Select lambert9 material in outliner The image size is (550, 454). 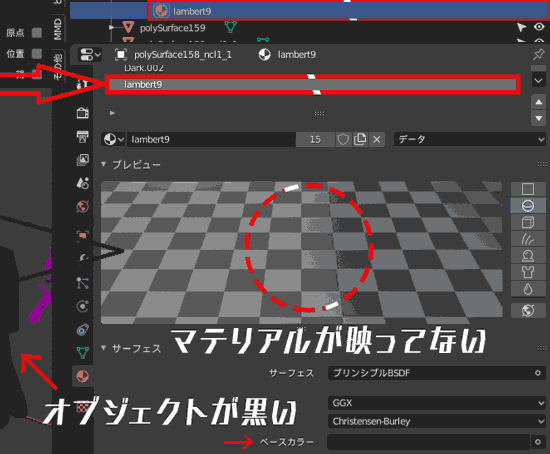192,11
